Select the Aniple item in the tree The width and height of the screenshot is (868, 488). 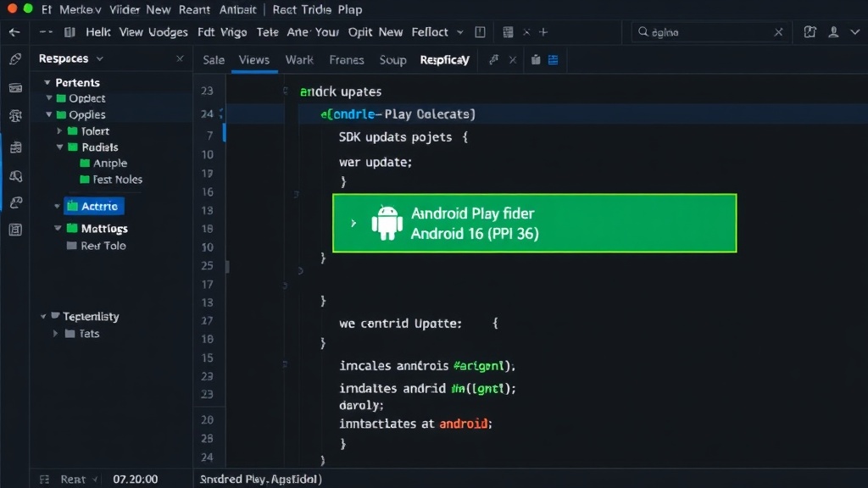click(x=109, y=164)
